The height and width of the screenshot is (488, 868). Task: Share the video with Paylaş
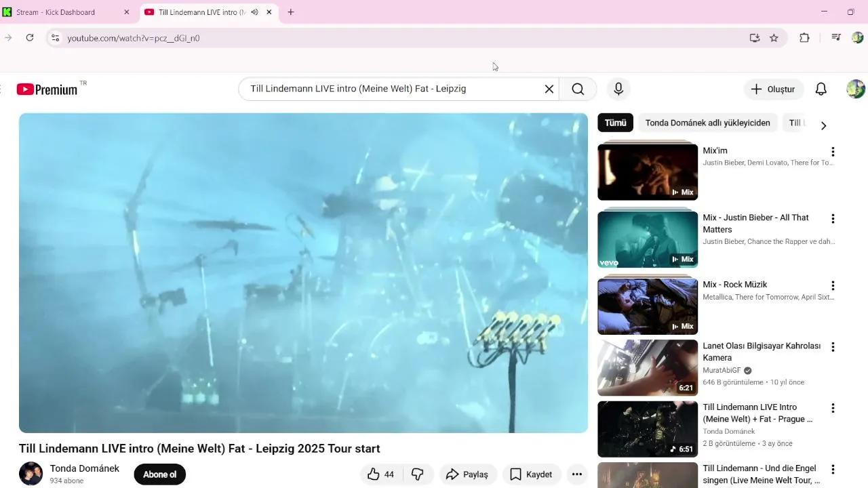[468, 474]
